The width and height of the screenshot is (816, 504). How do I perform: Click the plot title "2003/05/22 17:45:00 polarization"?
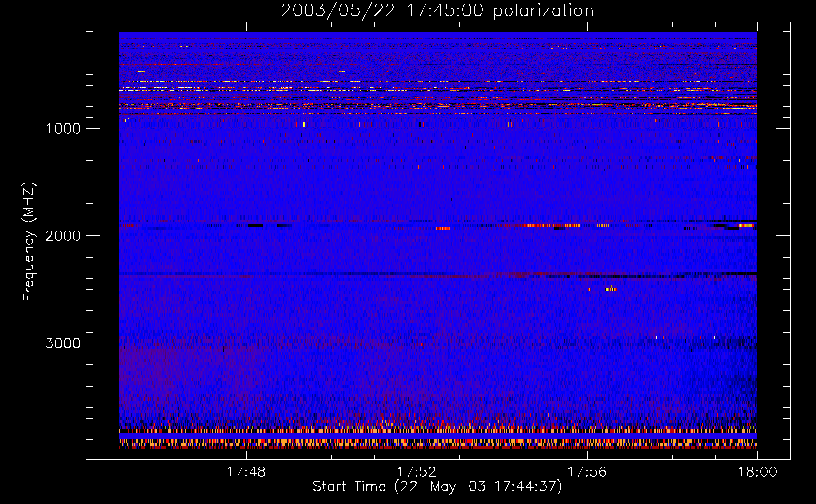(437, 11)
